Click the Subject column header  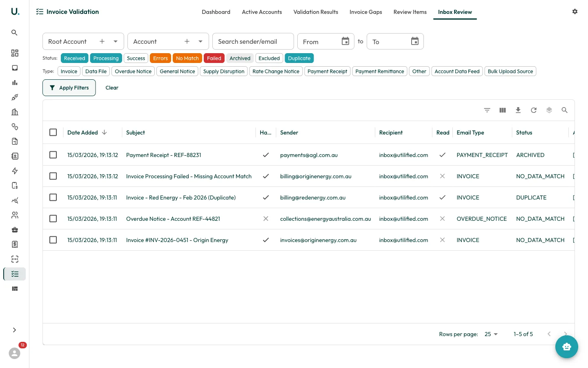click(136, 132)
